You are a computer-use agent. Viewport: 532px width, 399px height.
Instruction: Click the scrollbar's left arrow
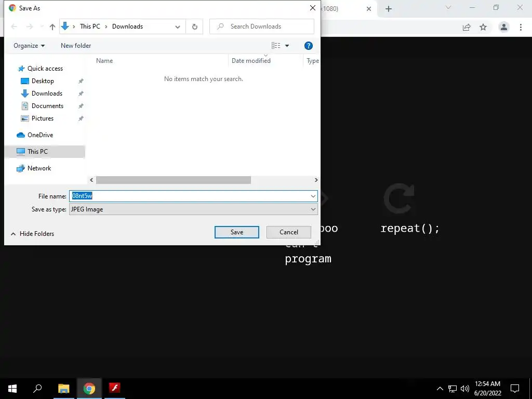coord(91,180)
